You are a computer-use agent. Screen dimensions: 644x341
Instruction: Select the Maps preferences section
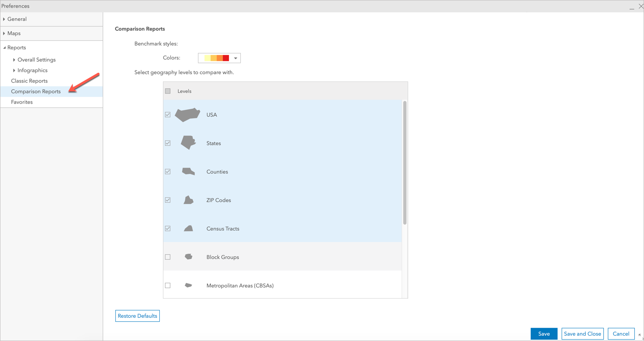[x=14, y=33]
